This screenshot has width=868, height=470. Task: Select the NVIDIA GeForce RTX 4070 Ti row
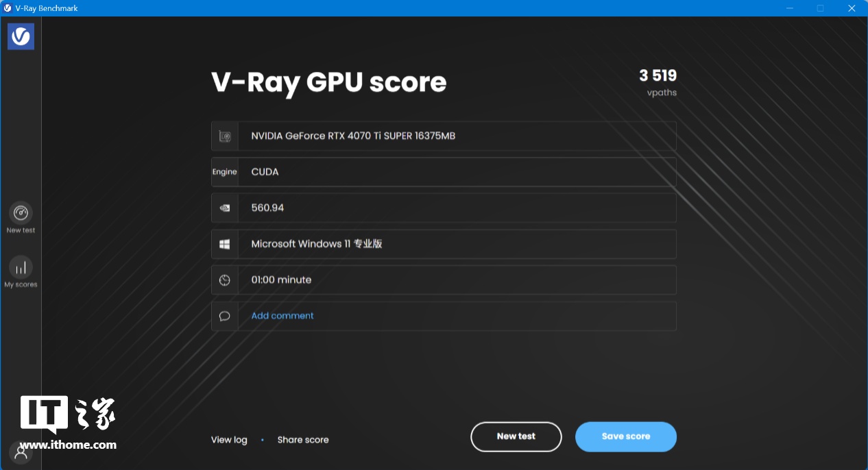(456, 136)
